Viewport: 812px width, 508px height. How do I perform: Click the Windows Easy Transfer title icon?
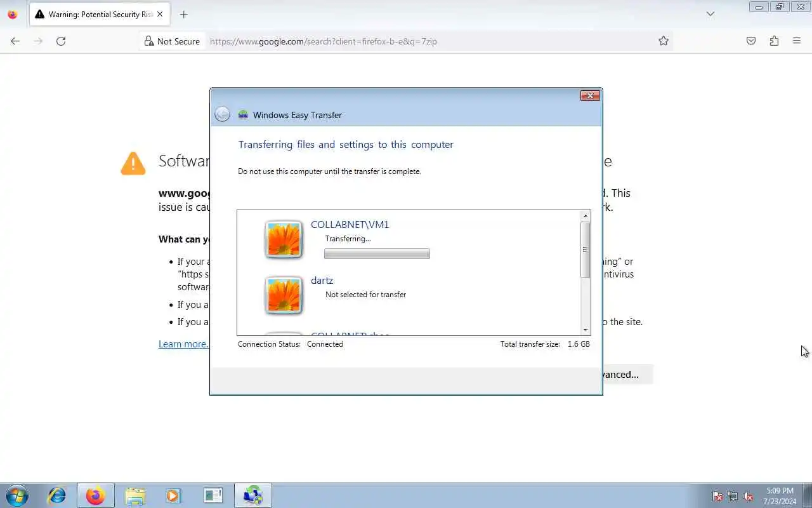click(x=243, y=115)
